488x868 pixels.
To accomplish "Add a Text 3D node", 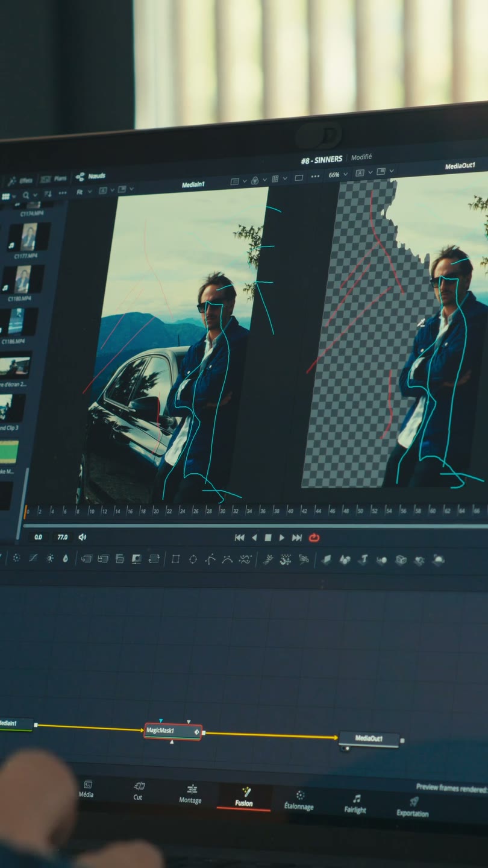I will coord(363,560).
